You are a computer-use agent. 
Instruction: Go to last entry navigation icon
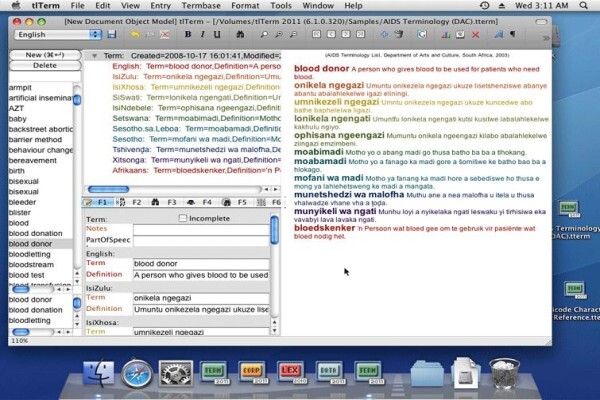click(x=360, y=34)
